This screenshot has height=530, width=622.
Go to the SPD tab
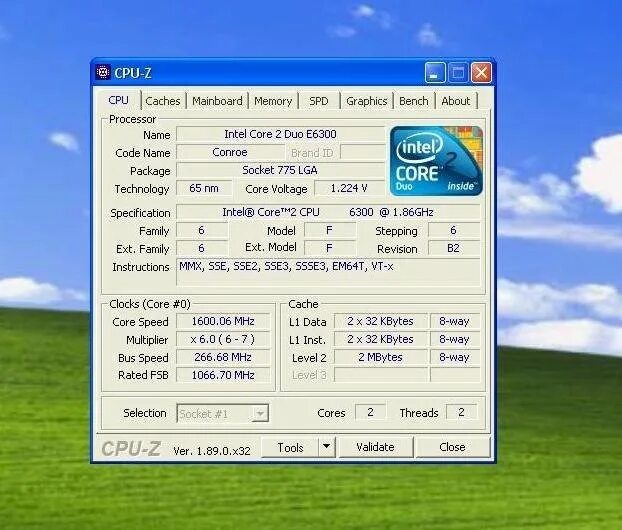pos(319,101)
